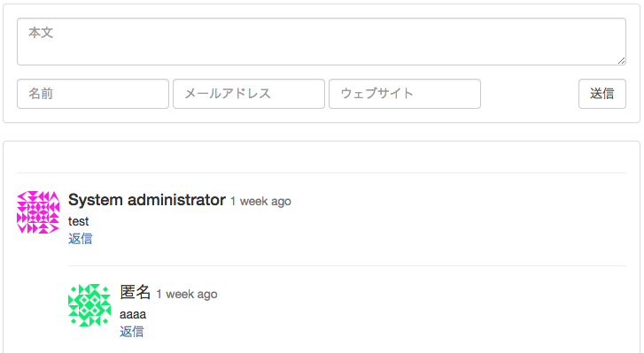
Task: Focus the ウェブサイト website field
Action: [405, 94]
